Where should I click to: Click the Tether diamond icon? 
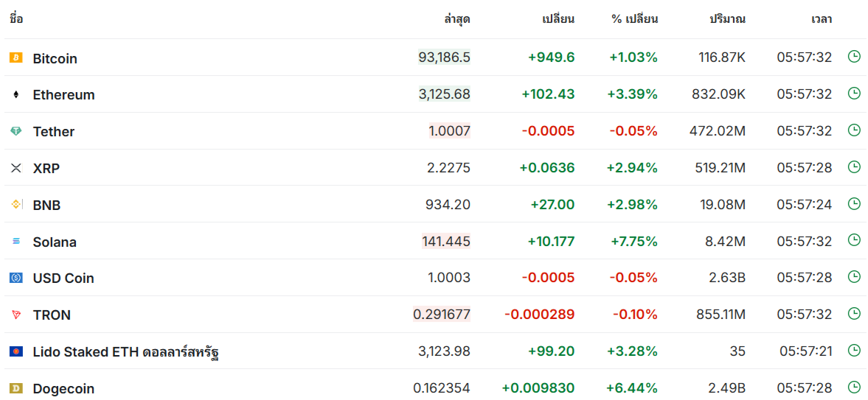click(16, 131)
